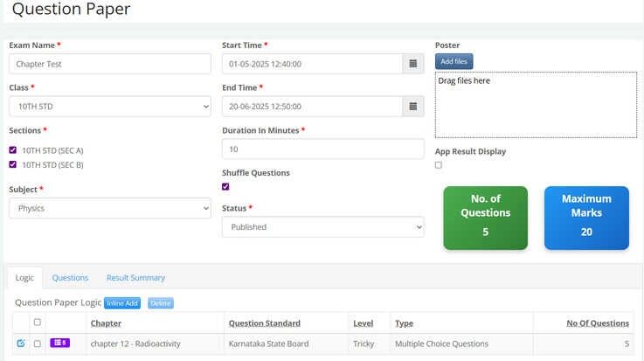Click the purple question-count badge icon
This screenshot has width=644, height=361.
point(59,344)
